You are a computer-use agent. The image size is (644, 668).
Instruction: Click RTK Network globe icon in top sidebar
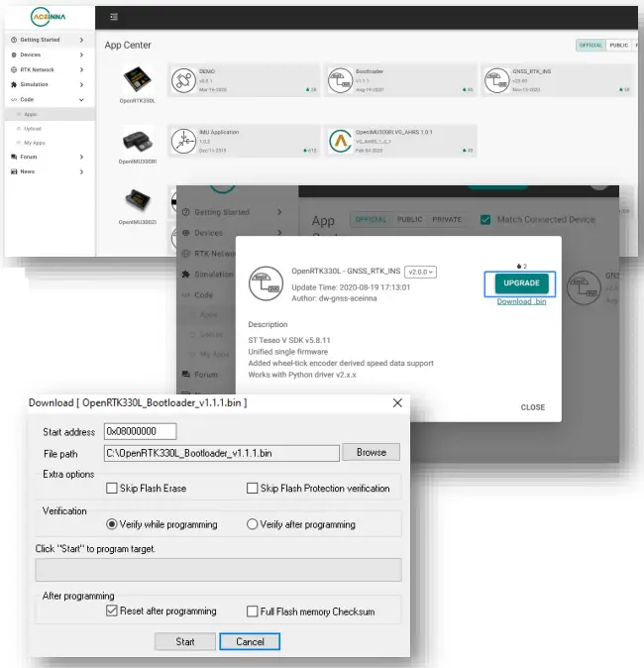pyautogui.click(x=14, y=69)
